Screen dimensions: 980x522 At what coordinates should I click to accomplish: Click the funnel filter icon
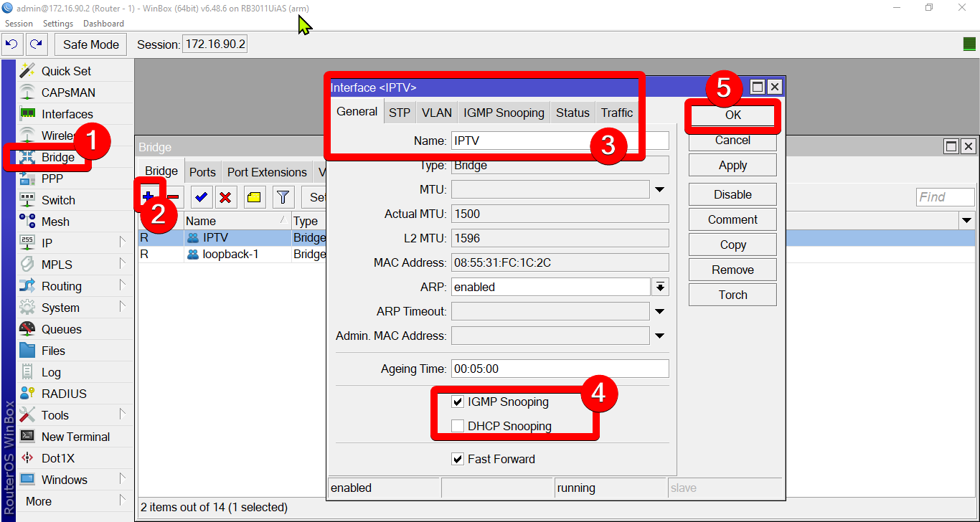click(x=283, y=197)
